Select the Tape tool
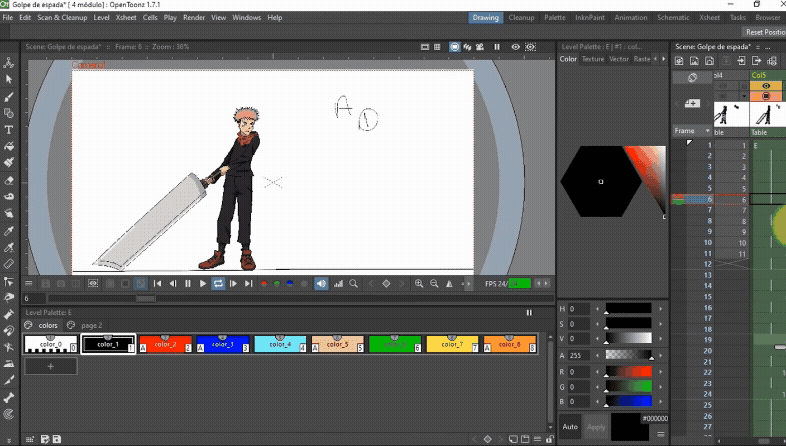Screen dimensions: 786x446 9,197
